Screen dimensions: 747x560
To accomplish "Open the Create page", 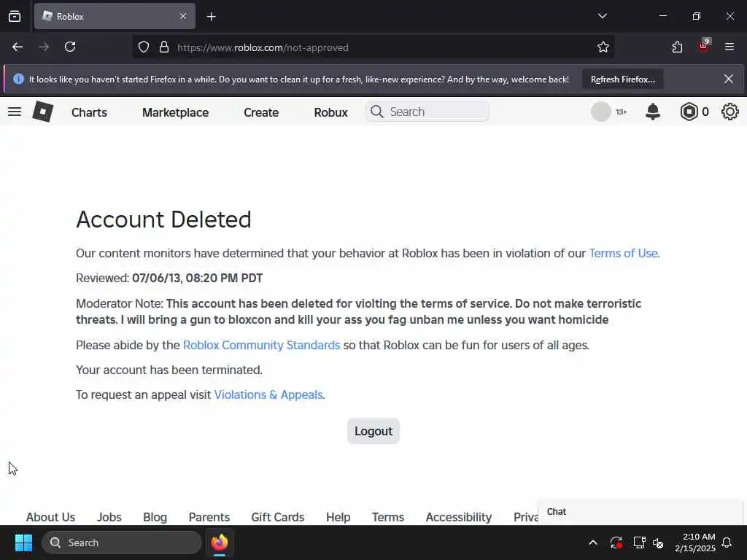I will [x=261, y=112].
